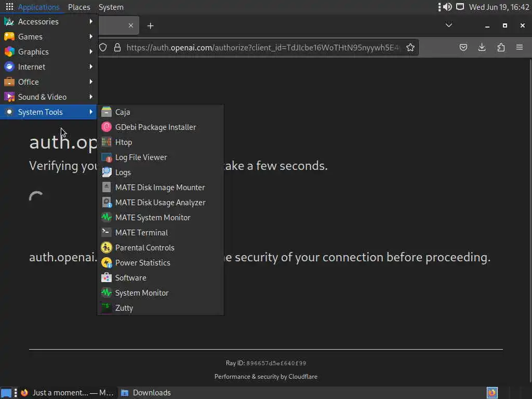This screenshot has height=399, width=532.
Task: Open Power Statistics icon
Action: tap(106, 262)
